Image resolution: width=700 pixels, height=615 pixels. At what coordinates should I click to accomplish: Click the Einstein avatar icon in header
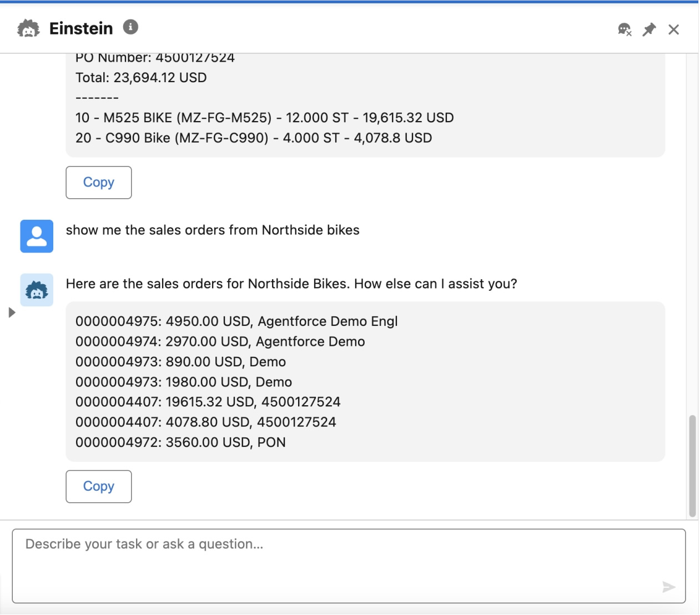[x=28, y=28]
